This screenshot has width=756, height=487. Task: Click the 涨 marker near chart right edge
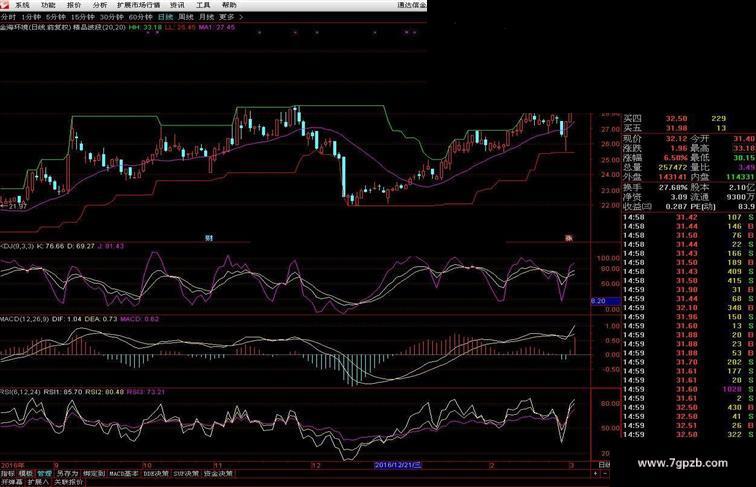(x=569, y=238)
